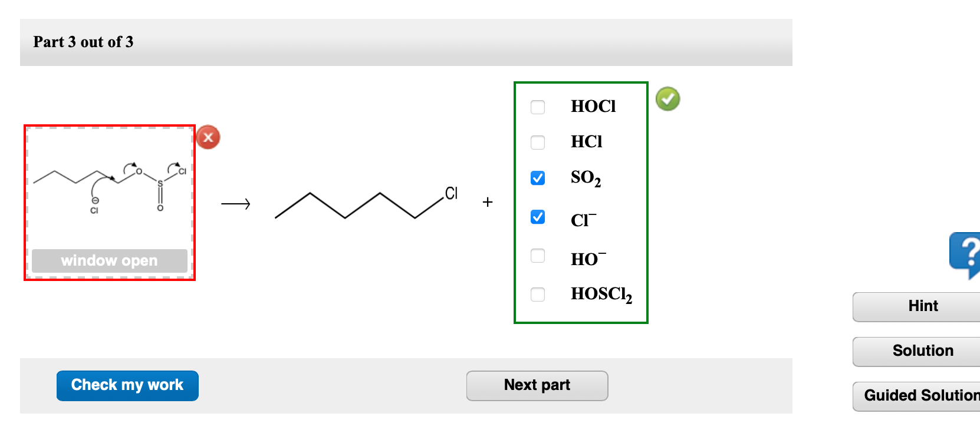This screenshot has height=443, width=980.
Task: Click the 'window open' label on the drawing
Action: tap(110, 260)
